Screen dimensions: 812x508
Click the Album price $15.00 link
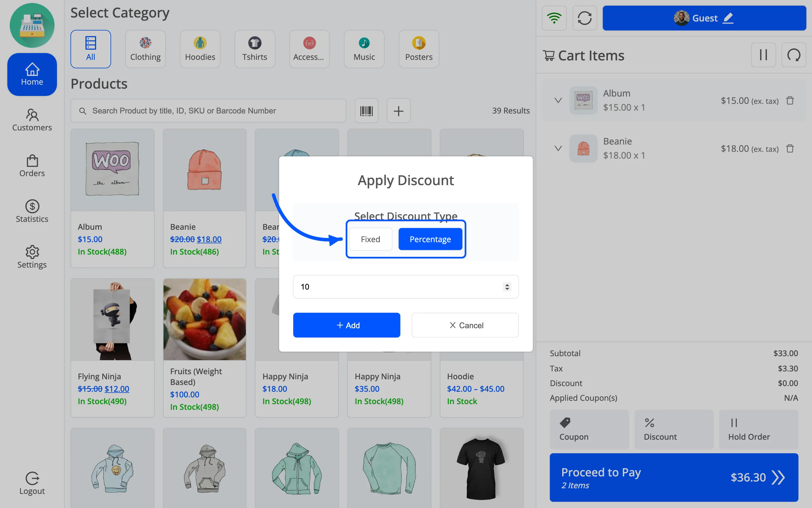[x=90, y=239]
